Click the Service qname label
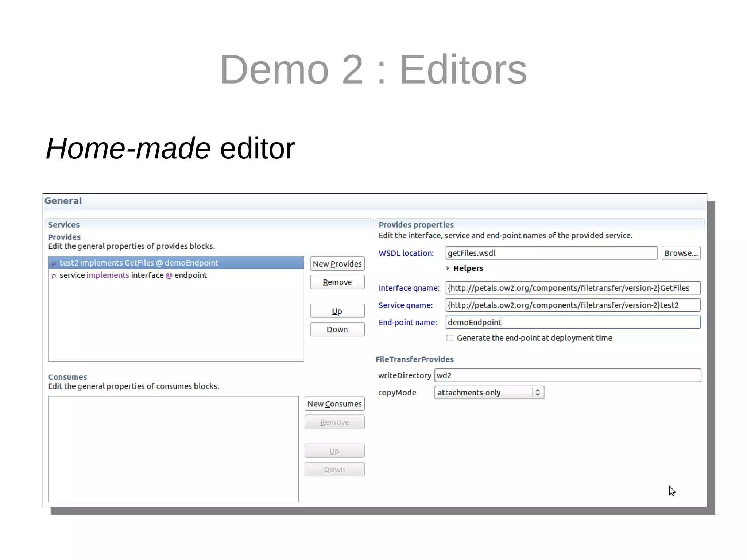 [406, 305]
